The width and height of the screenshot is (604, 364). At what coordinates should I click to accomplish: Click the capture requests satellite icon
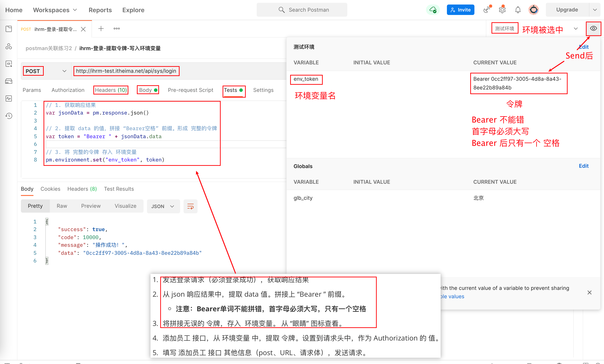point(487,10)
